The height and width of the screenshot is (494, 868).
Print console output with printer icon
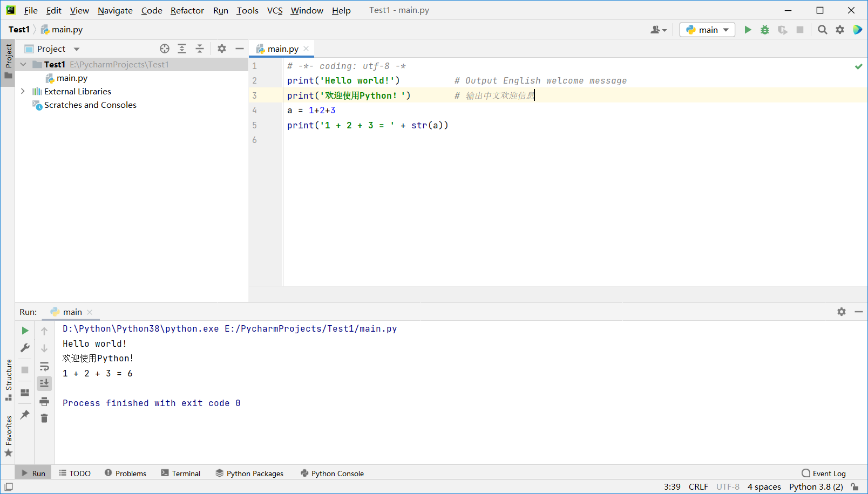point(44,401)
